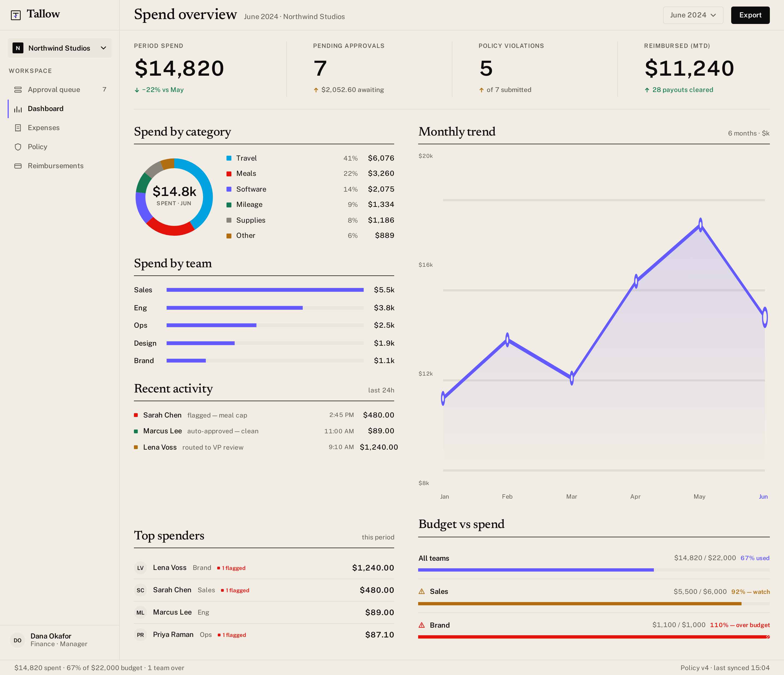Click the Jun data point on trend chart
Viewport: 784px width, 675px height.
(765, 317)
